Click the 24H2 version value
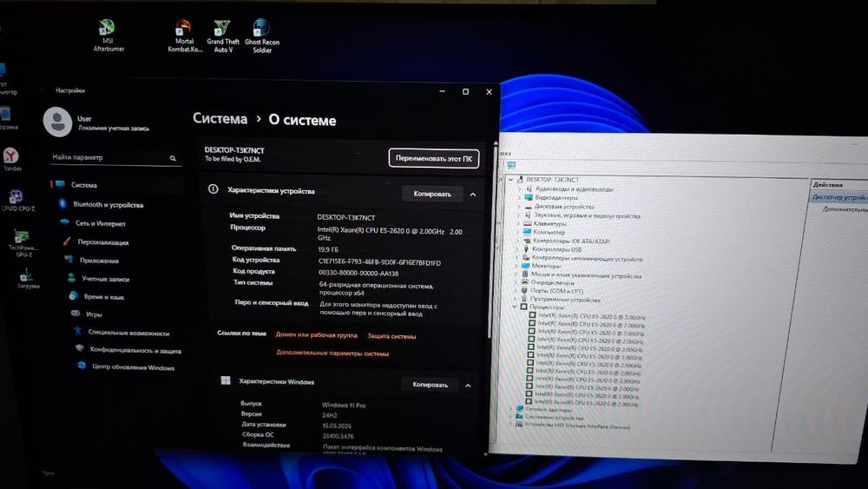The width and height of the screenshot is (868, 489). (329, 415)
